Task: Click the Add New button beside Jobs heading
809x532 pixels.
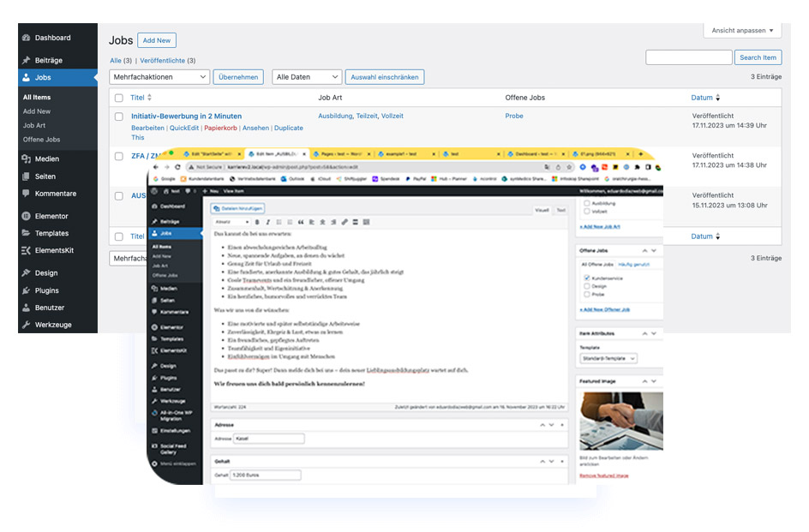Action: click(157, 40)
